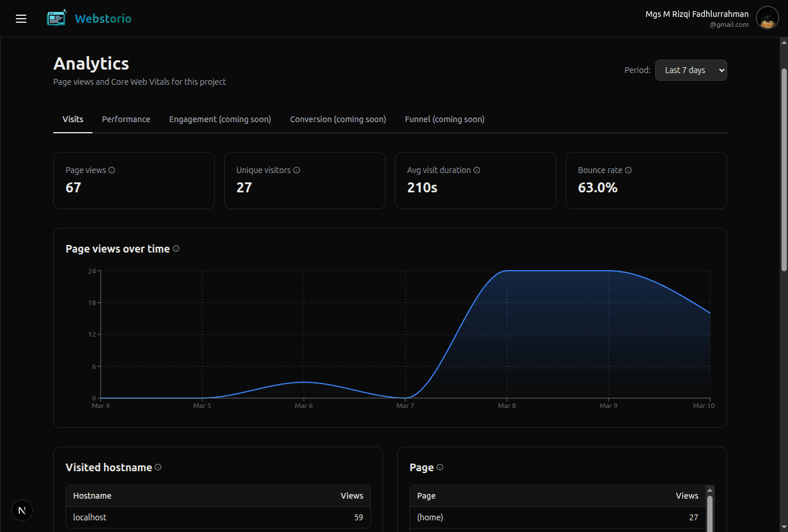Click the Mar 8 data point on chart
Image resolution: width=788 pixels, height=532 pixels.
coord(507,271)
